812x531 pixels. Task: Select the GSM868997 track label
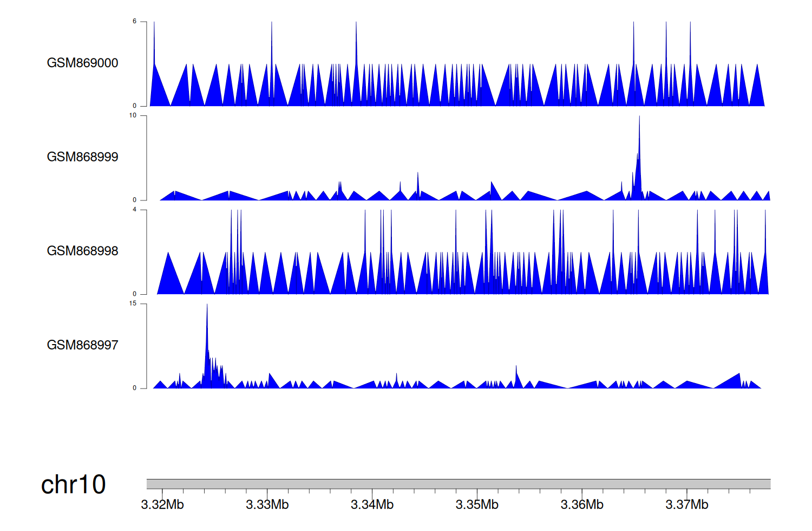tap(82, 345)
